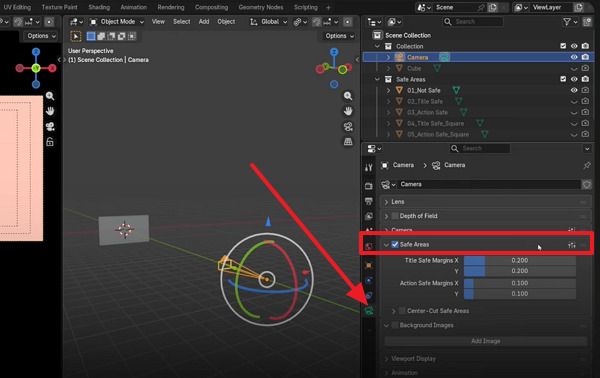The width and height of the screenshot is (600, 378).
Task: Open outliner filter dropdown
Action: pyautogui.click(x=570, y=22)
